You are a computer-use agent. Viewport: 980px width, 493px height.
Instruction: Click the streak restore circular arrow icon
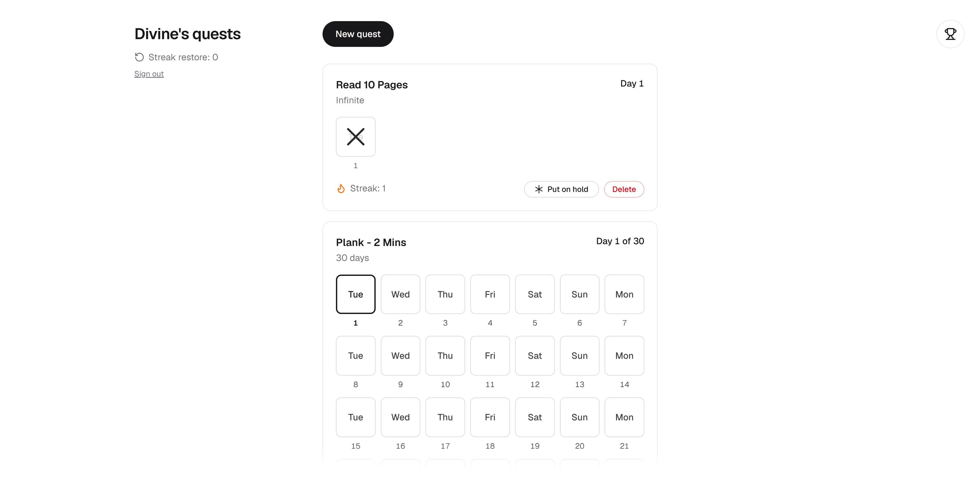[x=139, y=57]
